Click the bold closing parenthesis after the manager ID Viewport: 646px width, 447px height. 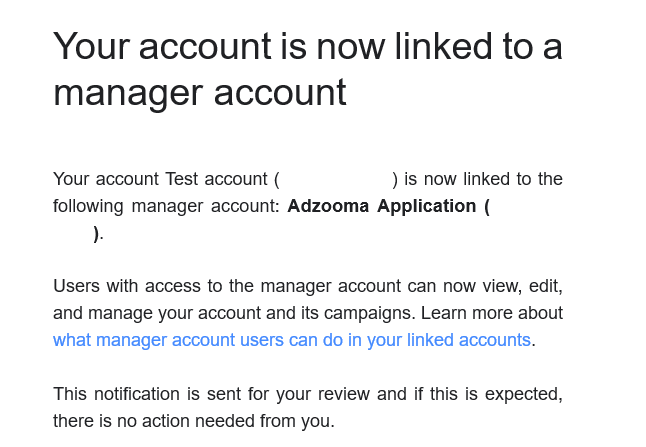click(96, 234)
